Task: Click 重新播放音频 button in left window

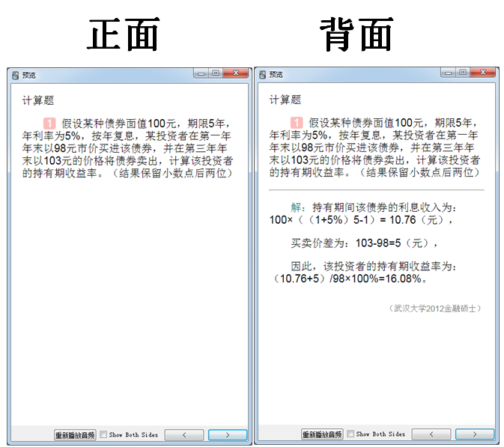Action: point(75,435)
